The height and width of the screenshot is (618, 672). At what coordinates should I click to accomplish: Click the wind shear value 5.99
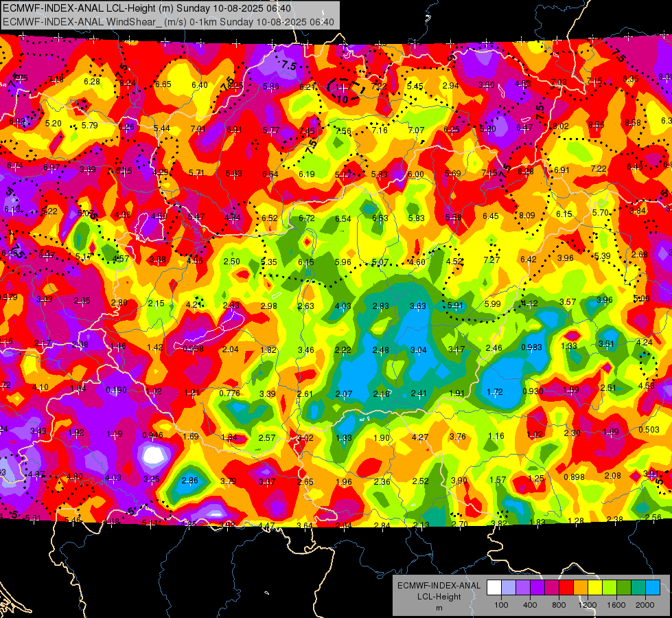click(492, 304)
